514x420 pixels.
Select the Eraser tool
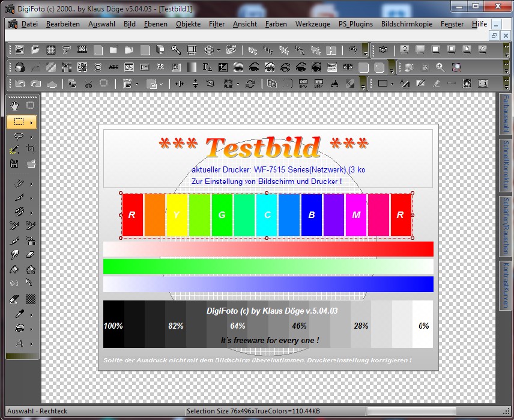point(31,254)
